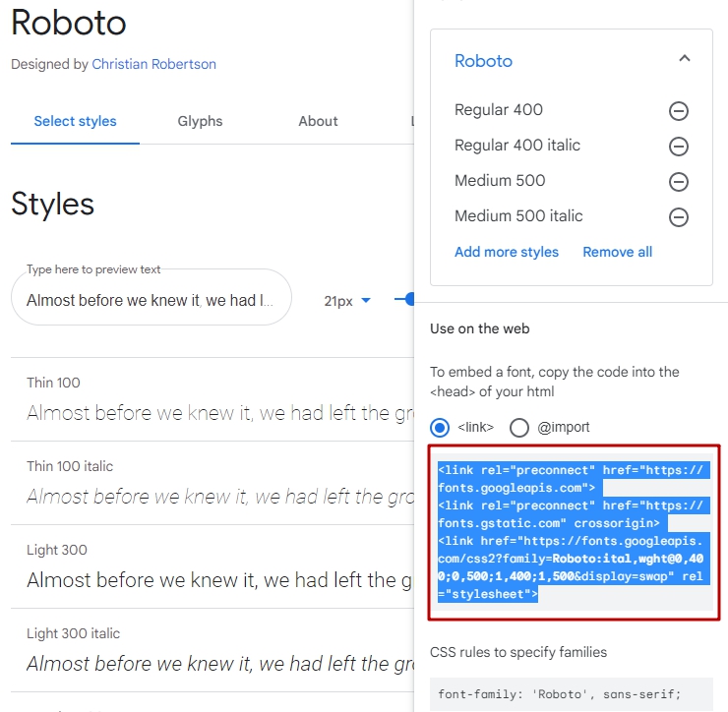The image size is (728, 712).
Task: Open the Roboto family link
Action: click(x=483, y=61)
